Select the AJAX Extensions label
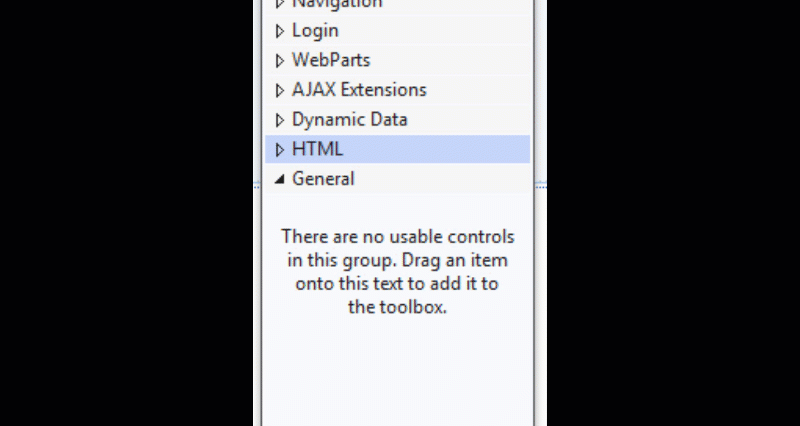The height and width of the screenshot is (426, 800). coord(359,90)
